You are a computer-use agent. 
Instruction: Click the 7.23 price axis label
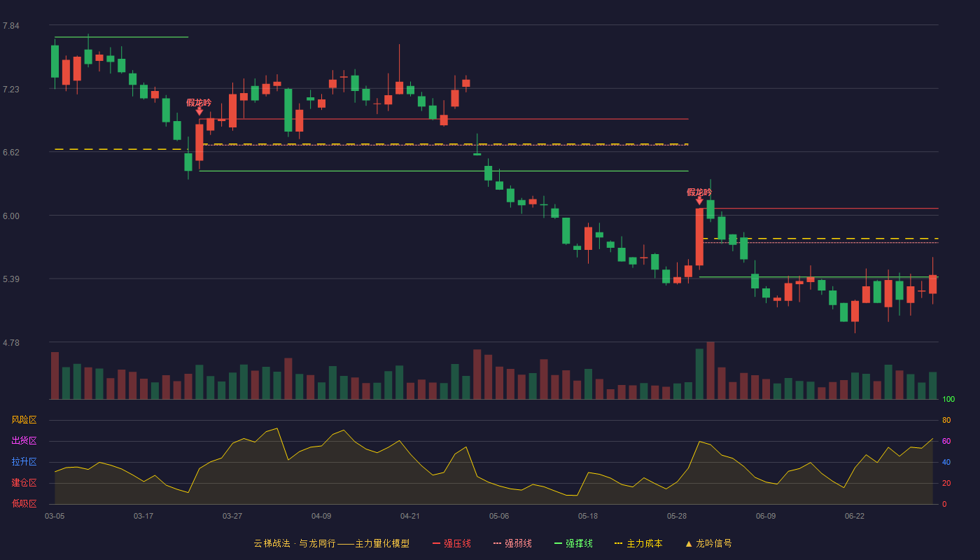10,90
